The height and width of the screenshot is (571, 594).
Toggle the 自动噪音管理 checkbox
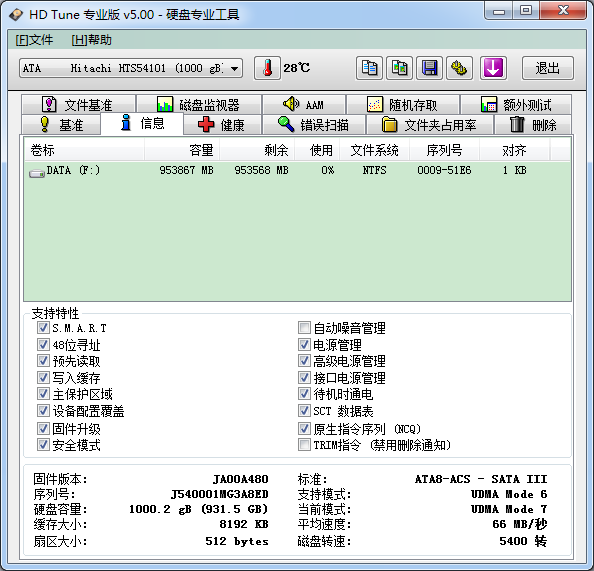[x=304, y=328]
